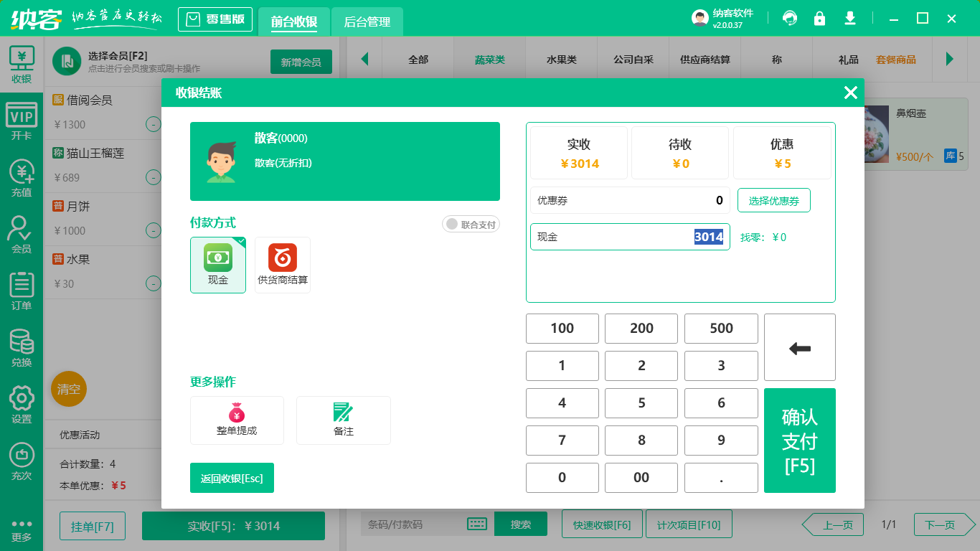The image size is (980, 551).
Task: Click the 新增会员 button
Action: point(301,62)
